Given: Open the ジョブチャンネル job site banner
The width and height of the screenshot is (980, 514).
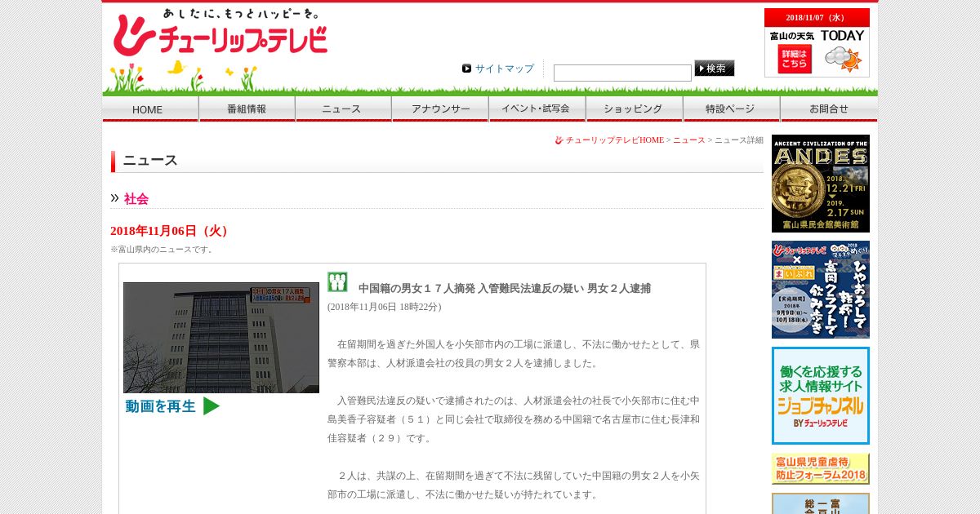Looking at the screenshot, I should tap(821, 396).
